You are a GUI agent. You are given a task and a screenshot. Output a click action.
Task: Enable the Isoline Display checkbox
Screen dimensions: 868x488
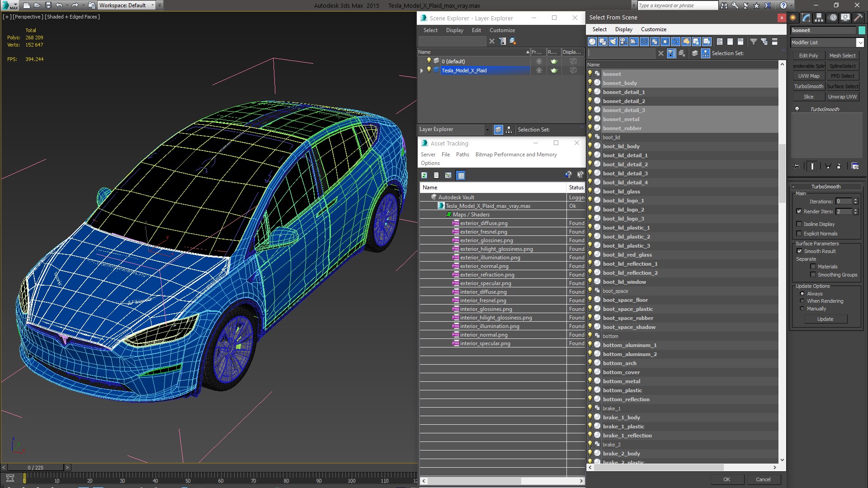(799, 224)
